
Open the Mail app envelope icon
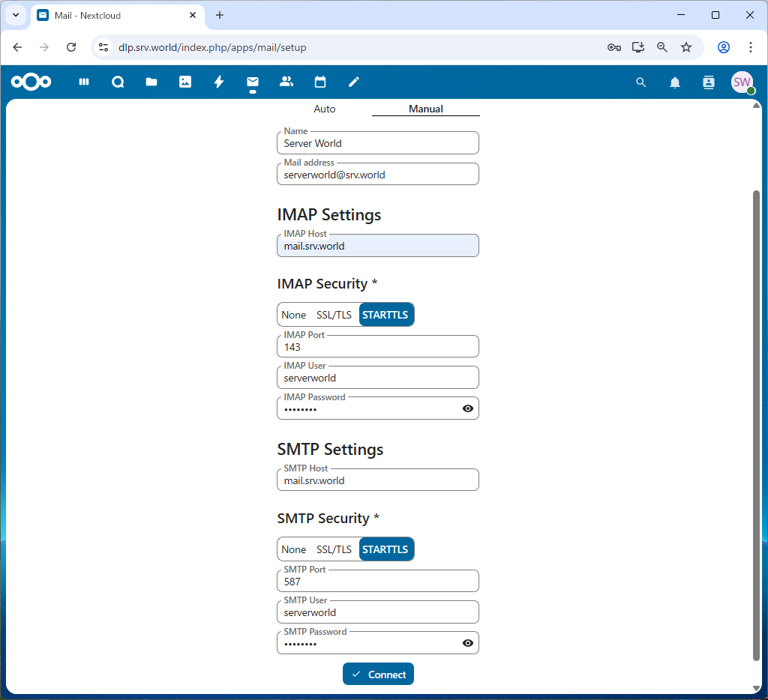[253, 82]
